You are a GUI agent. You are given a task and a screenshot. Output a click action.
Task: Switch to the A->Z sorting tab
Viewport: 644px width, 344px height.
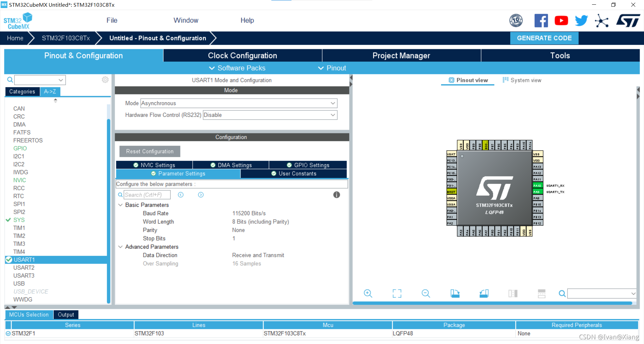coord(50,91)
